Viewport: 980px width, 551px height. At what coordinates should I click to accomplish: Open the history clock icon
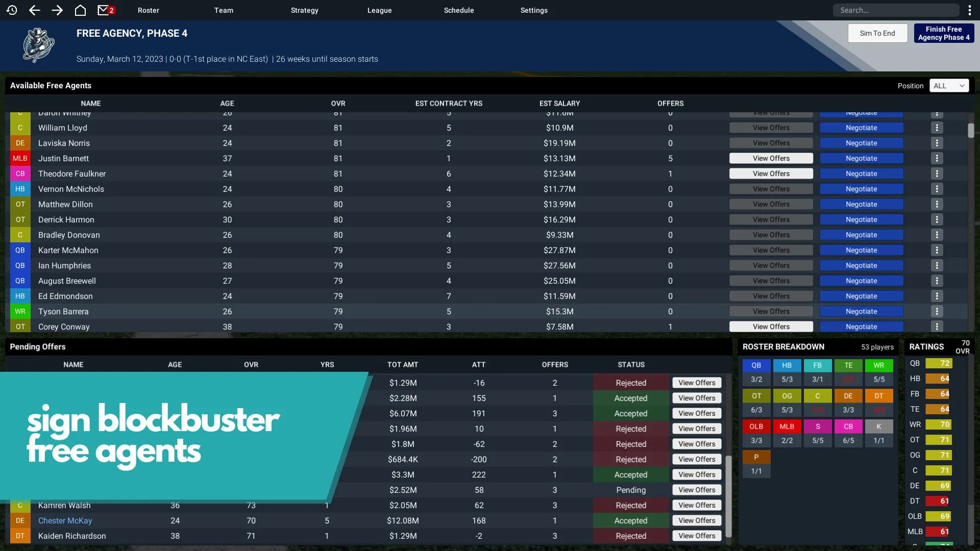tap(12, 10)
